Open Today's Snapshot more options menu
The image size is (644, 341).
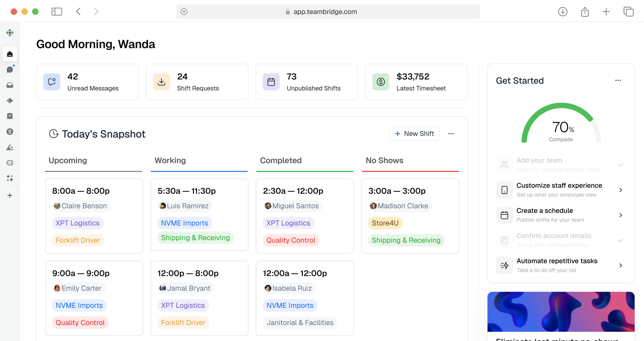tap(451, 134)
